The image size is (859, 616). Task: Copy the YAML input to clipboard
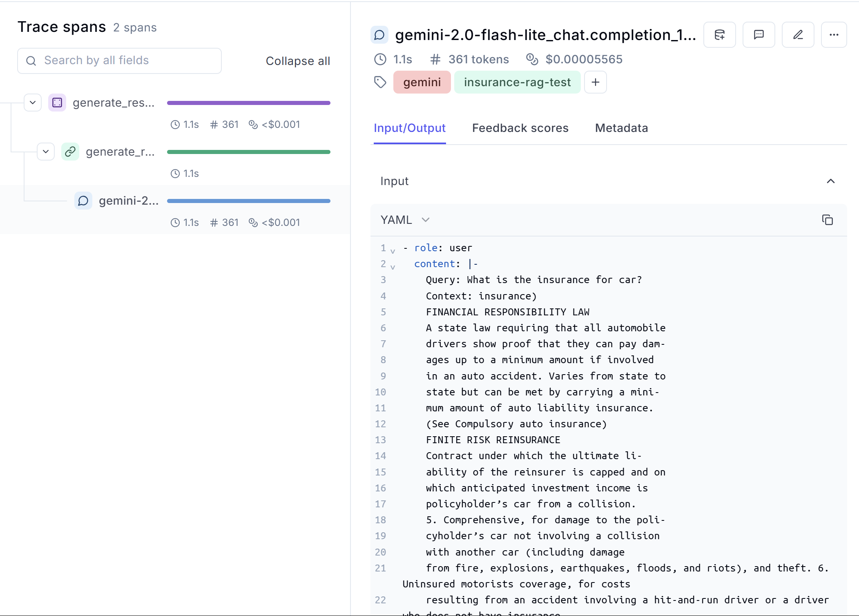point(828,220)
